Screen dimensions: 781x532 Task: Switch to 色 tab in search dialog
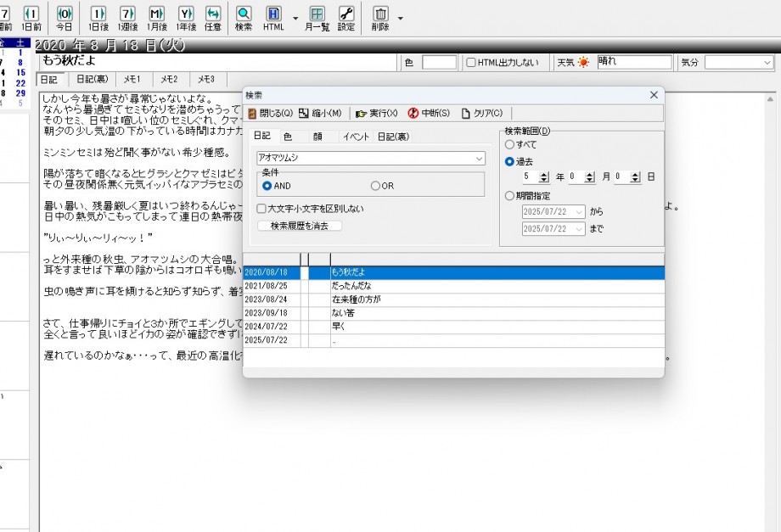click(x=288, y=137)
